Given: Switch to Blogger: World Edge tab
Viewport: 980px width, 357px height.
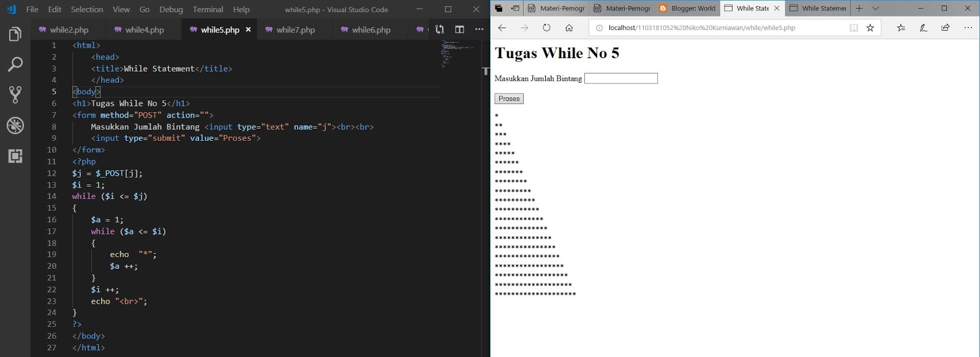Looking at the screenshot, I should pyautogui.click(x=687, y=8).
